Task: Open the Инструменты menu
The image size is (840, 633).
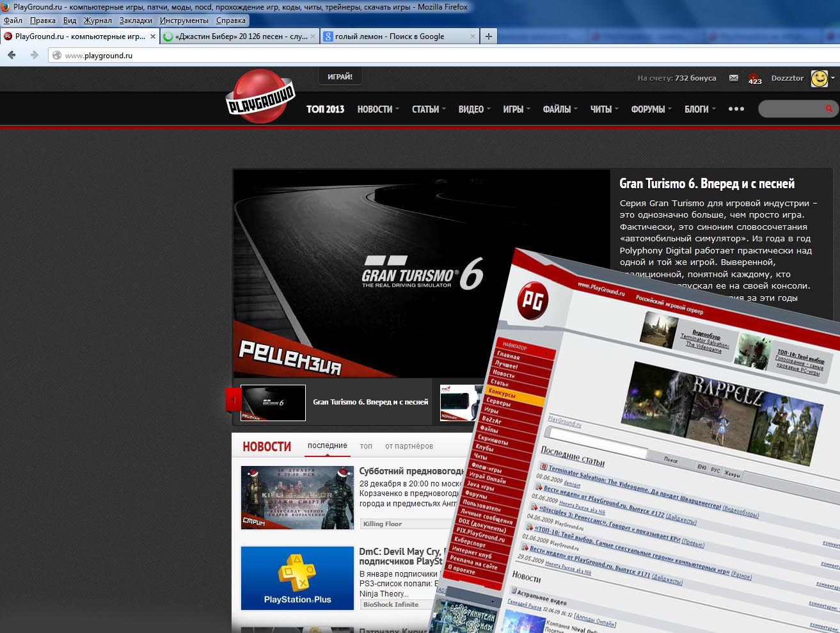Action: pyautogui.click(x=184, y=20)
